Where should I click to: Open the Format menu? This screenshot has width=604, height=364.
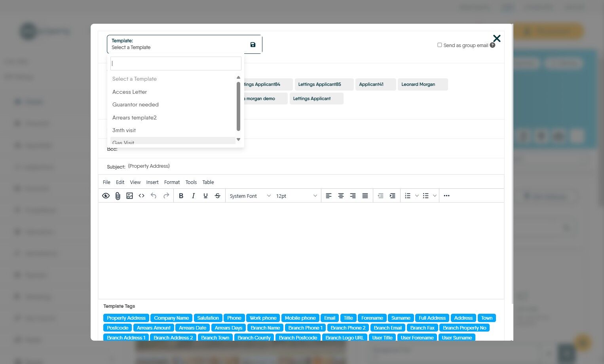pos(172,182)
